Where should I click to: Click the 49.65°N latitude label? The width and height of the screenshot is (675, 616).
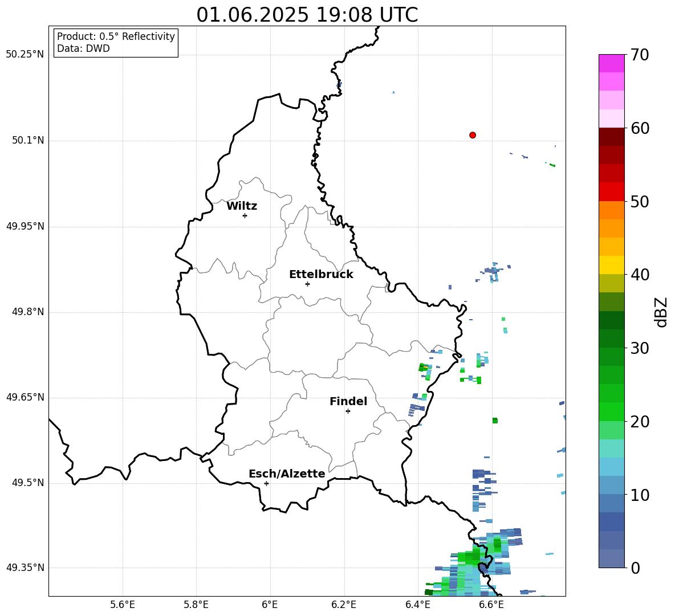pos(25,397)
